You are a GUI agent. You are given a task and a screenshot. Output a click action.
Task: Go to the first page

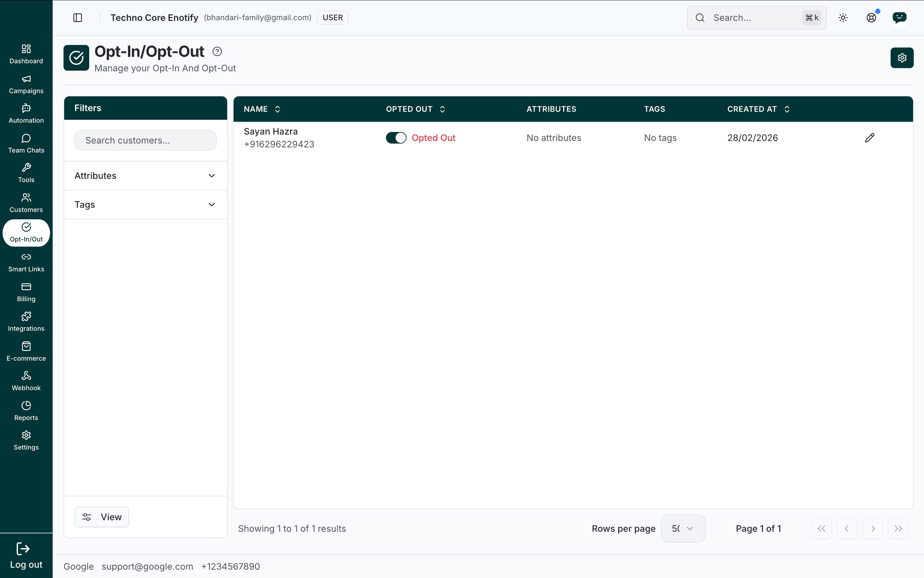(821, 528)
